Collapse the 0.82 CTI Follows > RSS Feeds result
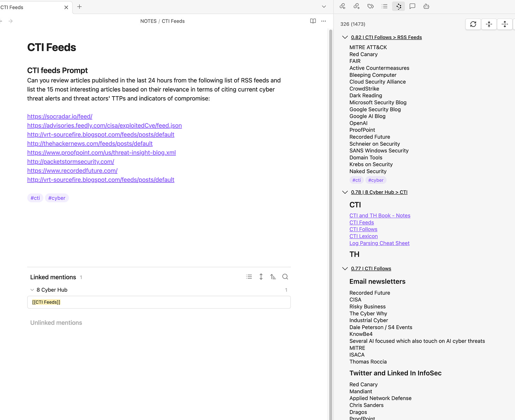515x420 pixels. point(345,37)
